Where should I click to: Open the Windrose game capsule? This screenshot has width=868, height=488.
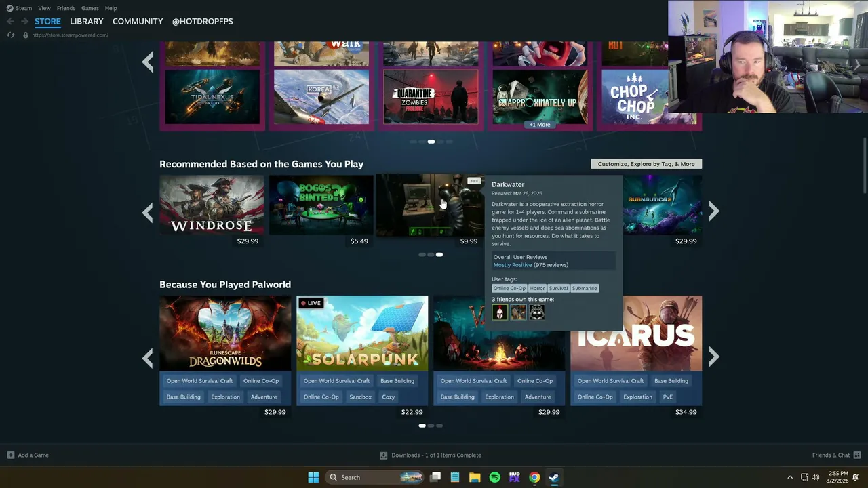click(x=212, y=205)
